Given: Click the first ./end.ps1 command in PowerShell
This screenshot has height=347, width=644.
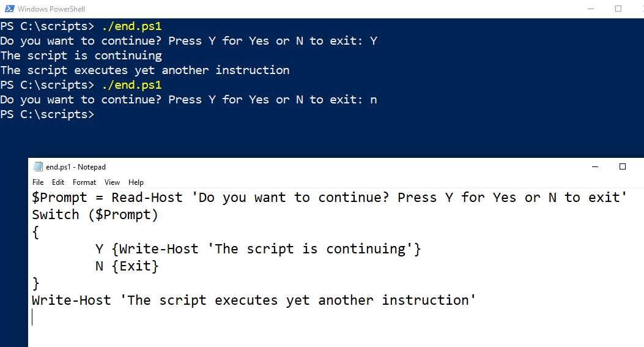Looking at the screenshot, I should [131, 26].
